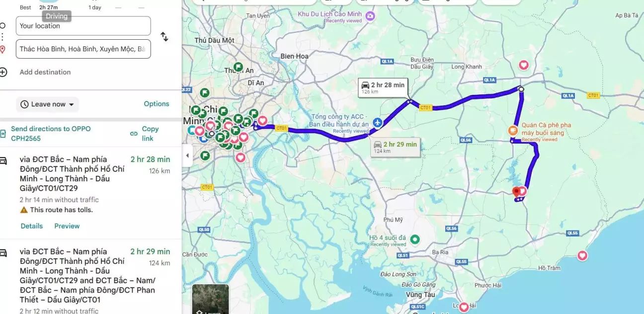Image resolution: width=644 pixels, height=314 pixels.
Task: Edit the Thác Hòa Bình destination field
Action: (x=83, y=49)
